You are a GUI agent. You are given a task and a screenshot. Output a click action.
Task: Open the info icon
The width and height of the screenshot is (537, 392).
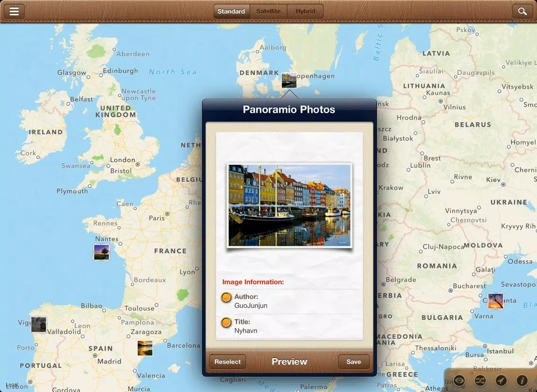pos(522,380)
